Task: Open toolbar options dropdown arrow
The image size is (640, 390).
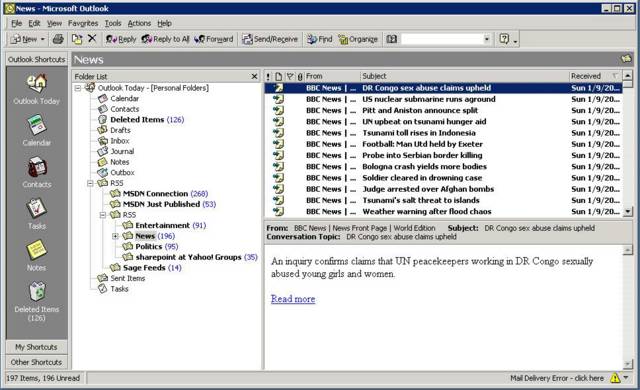Action: [x=516, y=40]
